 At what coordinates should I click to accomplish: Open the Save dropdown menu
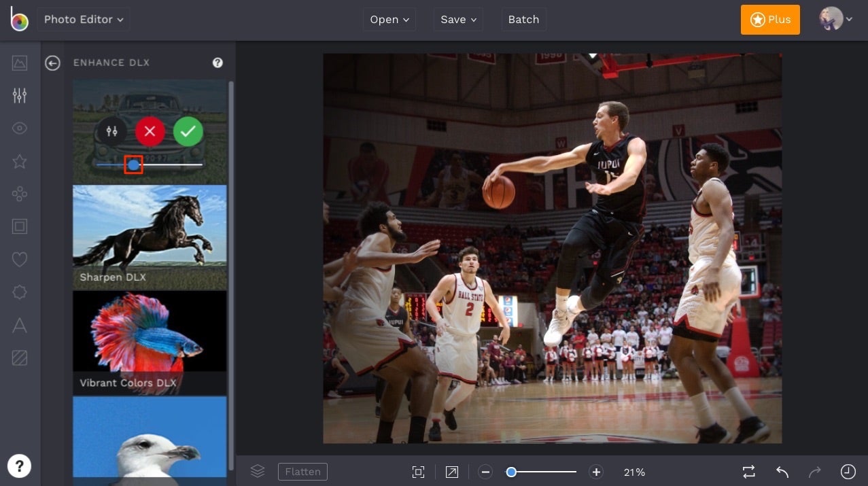457,19
